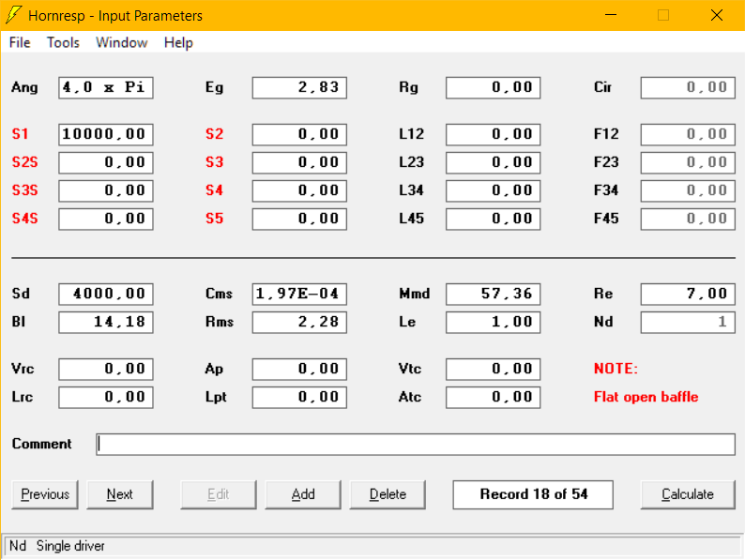This screenshot has width=745, height=560.
Task: Click the Ang field showing 4,0 x Pi
Action: pyautogui.click(x=106, y=87)
